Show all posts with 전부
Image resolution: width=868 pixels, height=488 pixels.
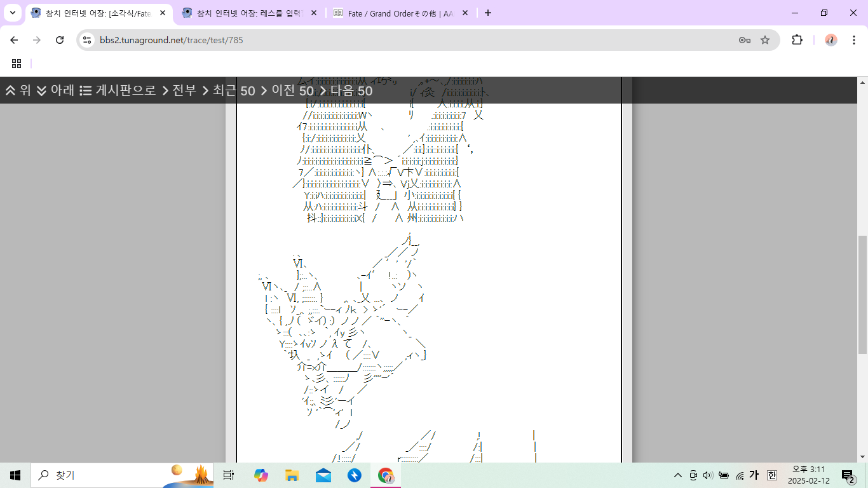point(179,90)
